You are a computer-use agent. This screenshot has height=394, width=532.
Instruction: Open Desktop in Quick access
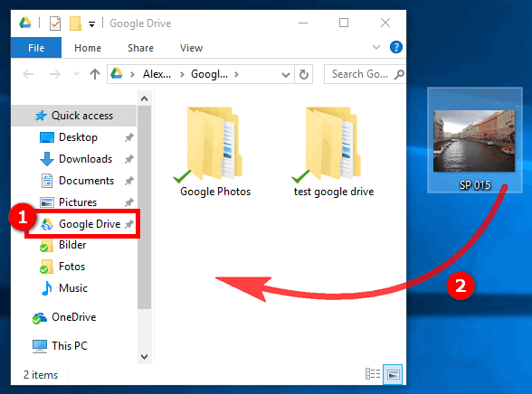(78, 137)
